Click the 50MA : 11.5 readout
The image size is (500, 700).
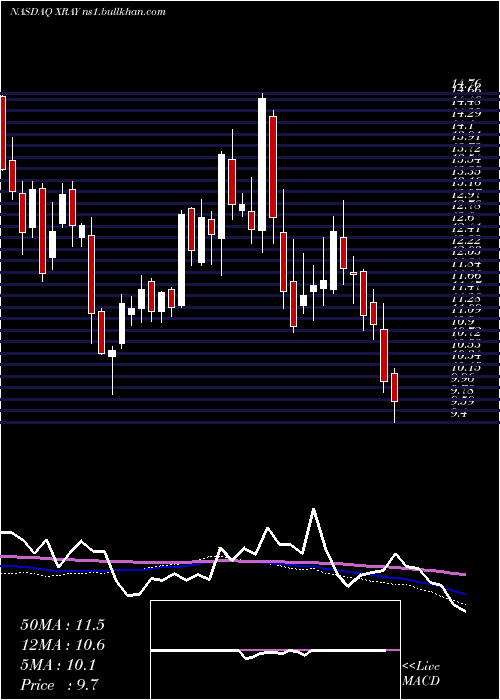click(62, 625)
